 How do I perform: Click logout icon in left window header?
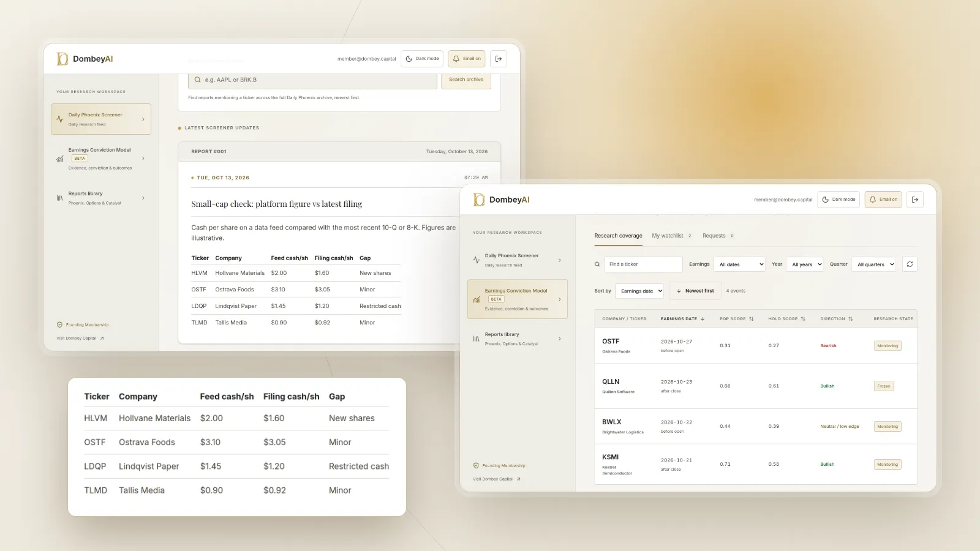pos(499,59)
